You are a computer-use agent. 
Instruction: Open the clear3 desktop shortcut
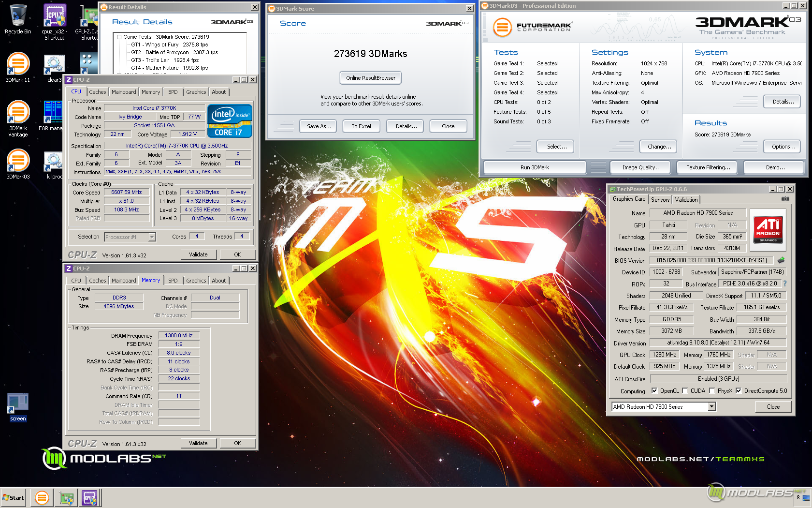[54, 68]
